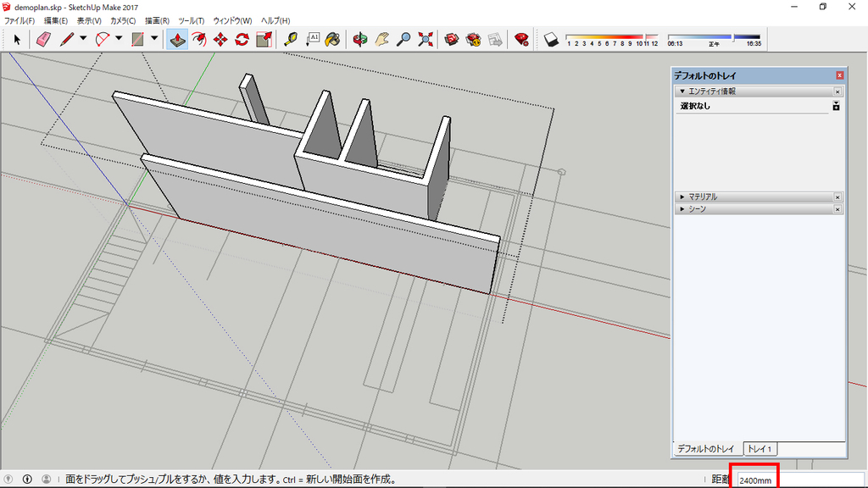Expand the シーン panel

(x=682, y=208)
